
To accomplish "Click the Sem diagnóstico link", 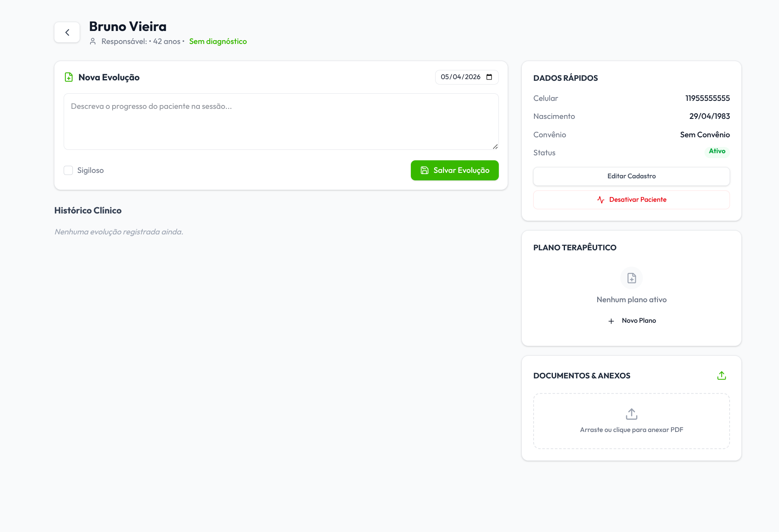I will 218,41.
